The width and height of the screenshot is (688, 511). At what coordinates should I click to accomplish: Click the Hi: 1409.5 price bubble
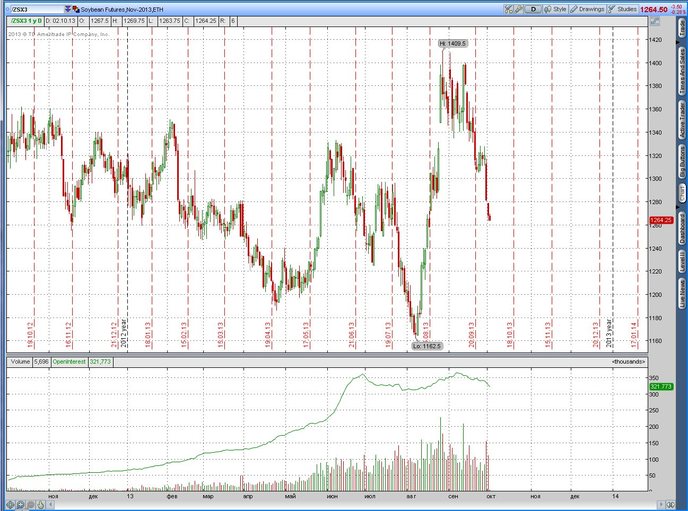pyautogui.click(x=453, y=43)
